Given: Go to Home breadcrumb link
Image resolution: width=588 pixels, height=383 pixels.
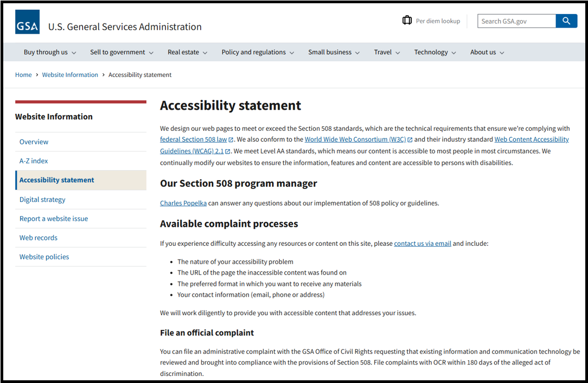Looking at the screenshot, I should (x=23, y=75).
